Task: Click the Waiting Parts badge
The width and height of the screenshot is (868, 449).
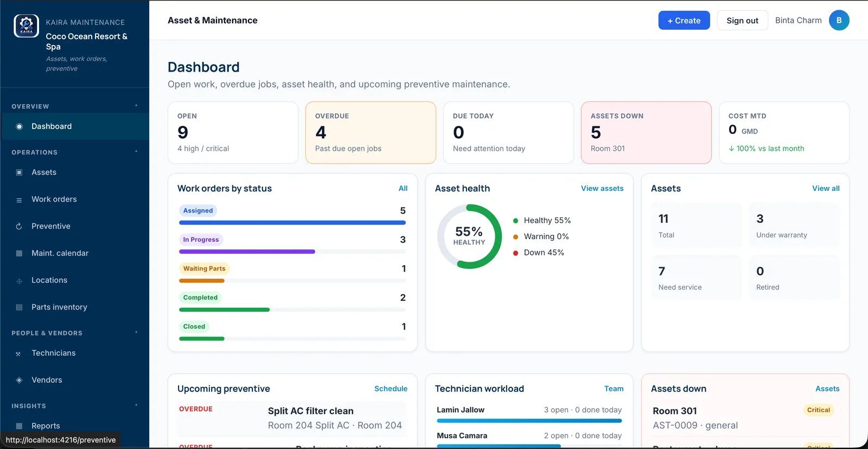Action: pos(204,268)
